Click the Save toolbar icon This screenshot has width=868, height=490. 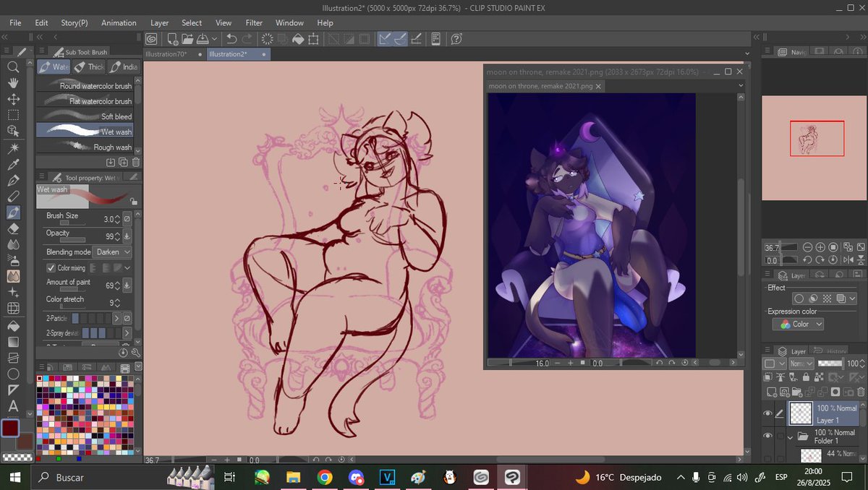(203, 39)
